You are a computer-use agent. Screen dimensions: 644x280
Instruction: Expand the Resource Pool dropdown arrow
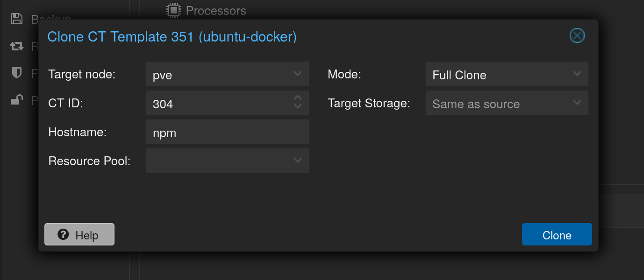[x=298, y=161]
